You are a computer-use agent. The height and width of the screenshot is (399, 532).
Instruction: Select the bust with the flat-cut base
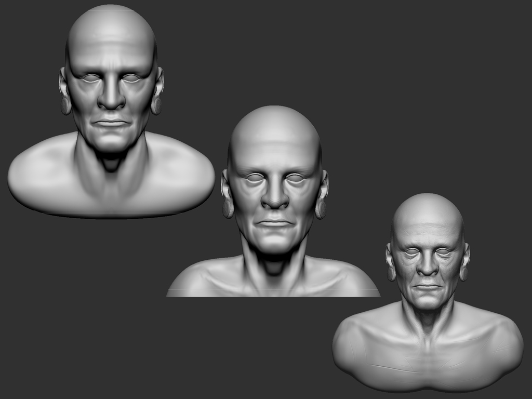(273, 201)
